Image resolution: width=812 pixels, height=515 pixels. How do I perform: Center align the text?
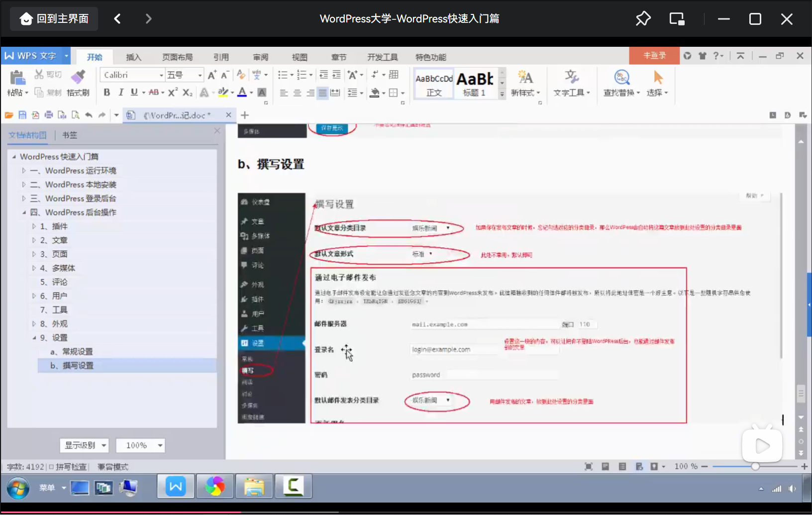pos(297,93)
